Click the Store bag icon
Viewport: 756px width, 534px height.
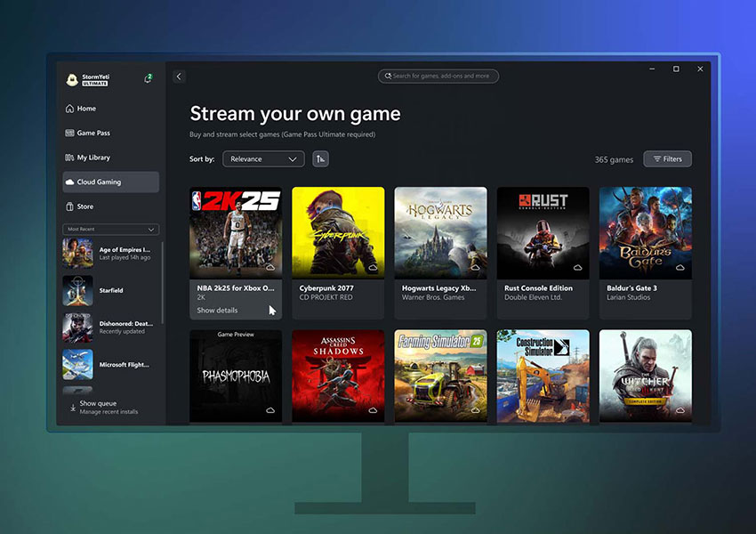[69, 206]
